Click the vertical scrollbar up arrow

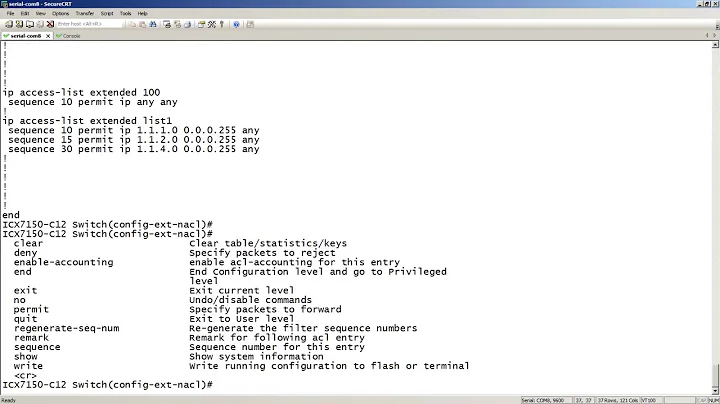715,45
